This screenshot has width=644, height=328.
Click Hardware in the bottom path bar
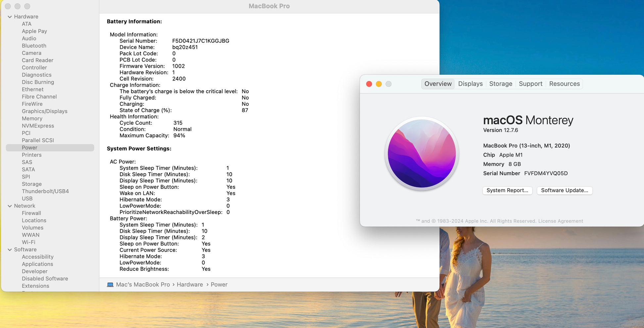tap(190, 285)
